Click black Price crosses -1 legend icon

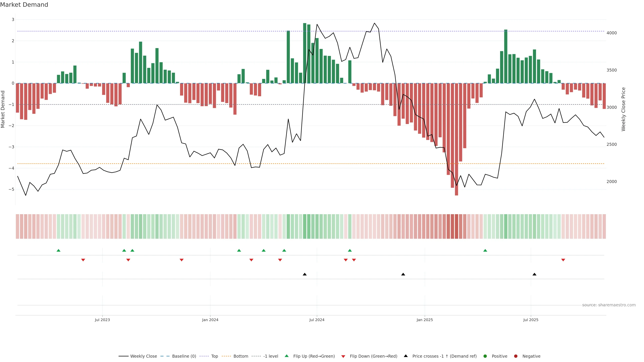[x=406, y=356]
